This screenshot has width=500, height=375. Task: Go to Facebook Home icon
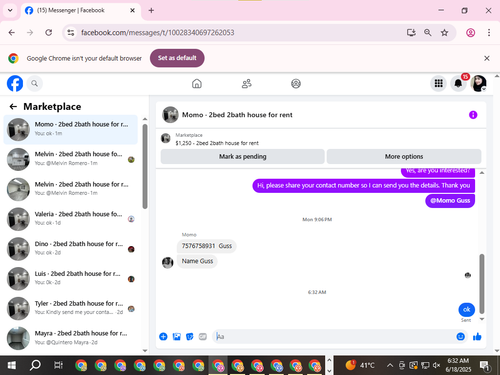pyautogui.click(x=197, y=83)
